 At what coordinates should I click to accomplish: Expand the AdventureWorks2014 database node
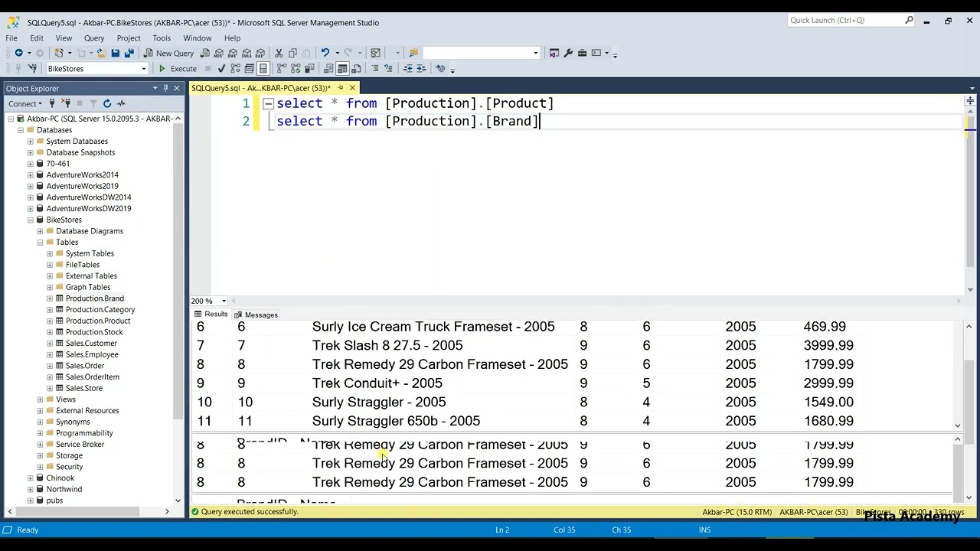click(x=30, y=174)
